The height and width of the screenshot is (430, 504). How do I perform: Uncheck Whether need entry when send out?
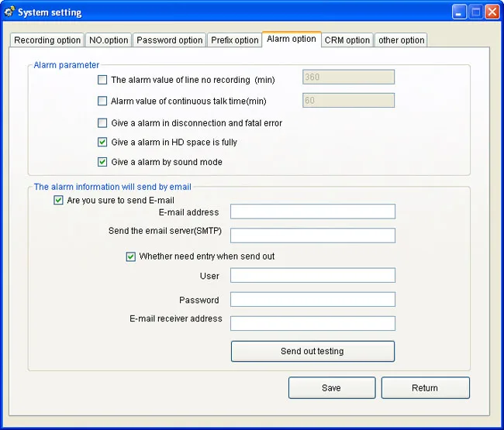[130, 256]
